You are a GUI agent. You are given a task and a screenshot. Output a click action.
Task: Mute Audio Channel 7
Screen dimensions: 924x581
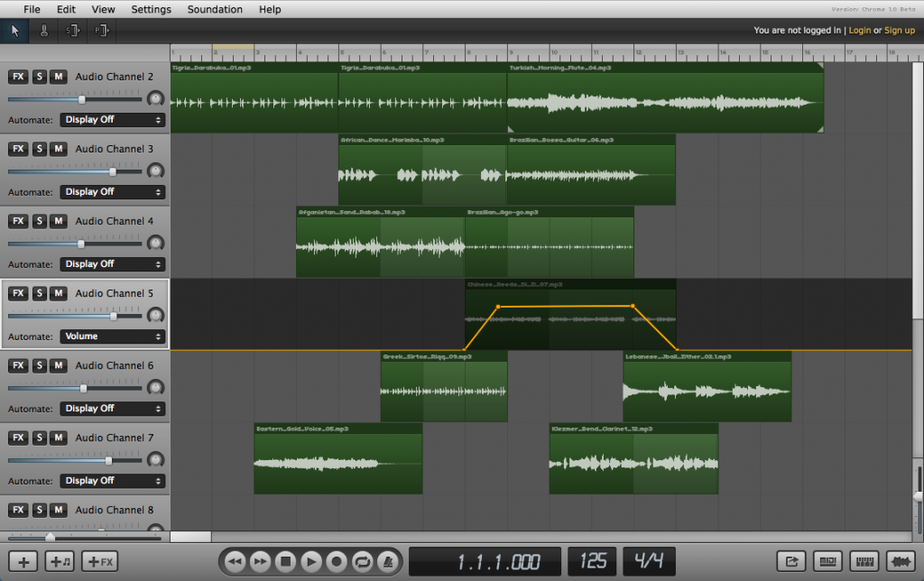tap(59, 438)
